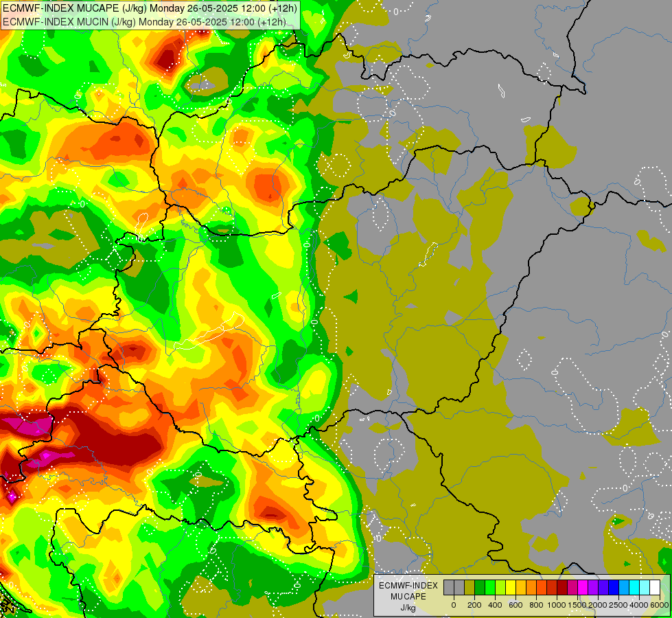Click the 800 label on the legend scale
This screenshot has width=672, height=618.
click(x=536, y=605)
